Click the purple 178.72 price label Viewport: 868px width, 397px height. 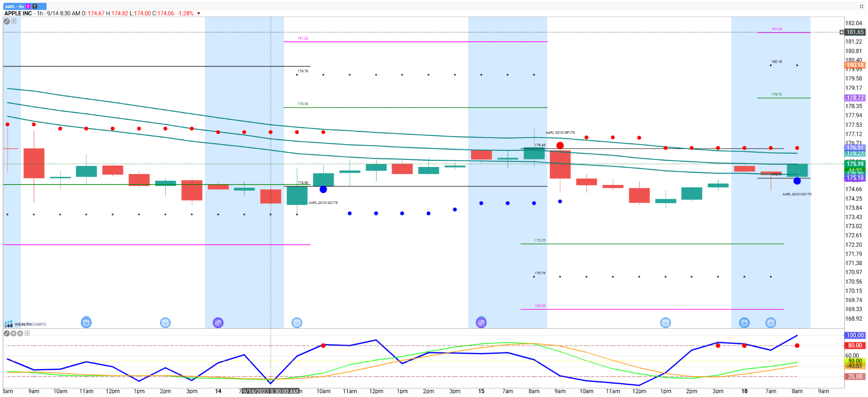pos(855,98)
